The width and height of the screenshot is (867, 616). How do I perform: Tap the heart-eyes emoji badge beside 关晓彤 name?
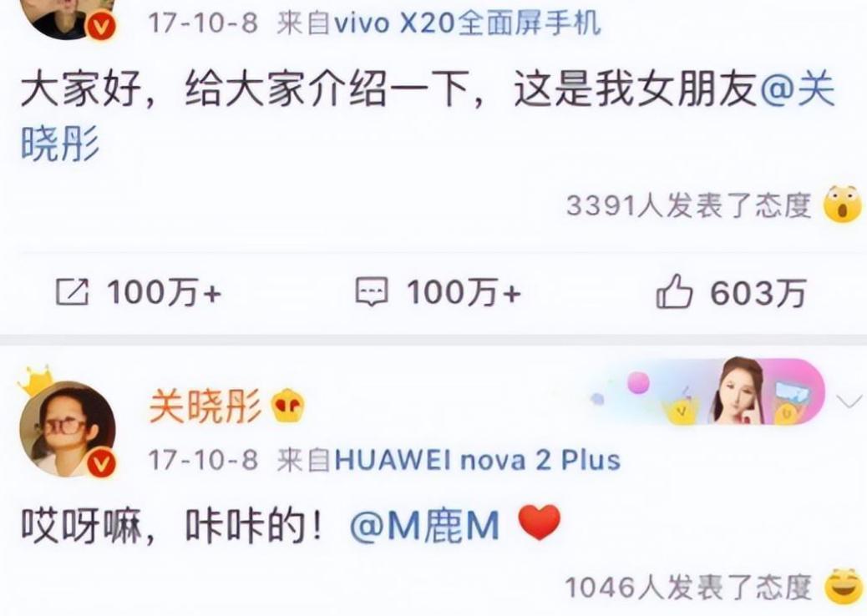point(287,409)
